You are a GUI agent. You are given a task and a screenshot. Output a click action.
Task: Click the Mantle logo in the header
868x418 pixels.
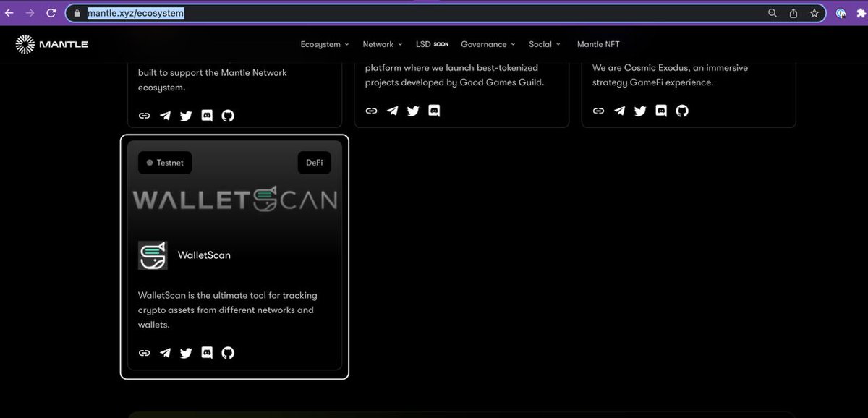tap(52, 44)
